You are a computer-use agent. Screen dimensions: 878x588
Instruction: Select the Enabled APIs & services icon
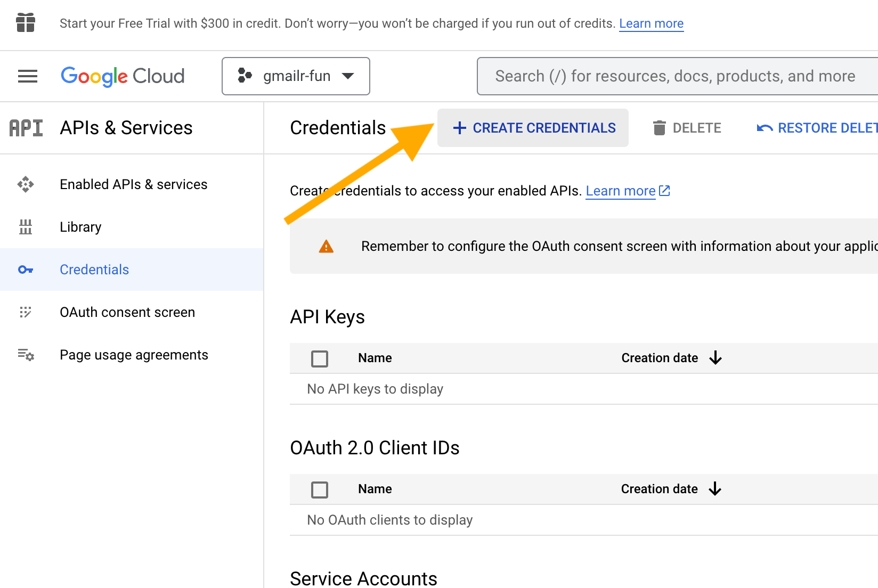(25, 184)
